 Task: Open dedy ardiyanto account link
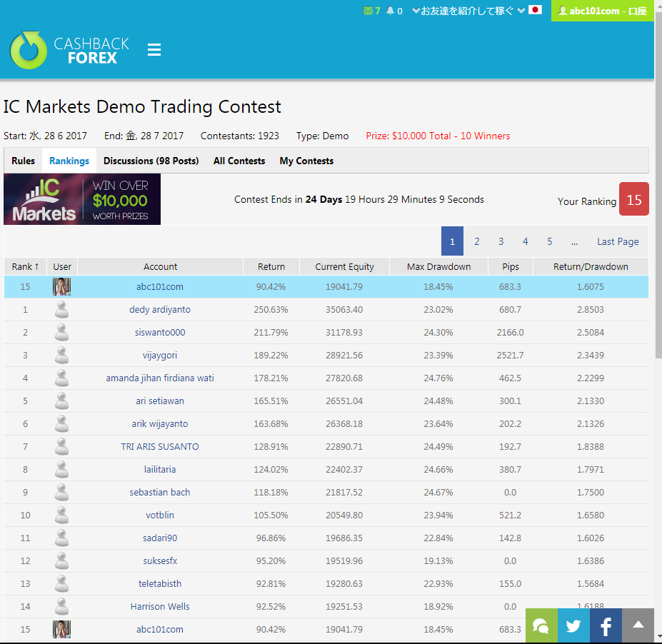[x=160, y=309]
